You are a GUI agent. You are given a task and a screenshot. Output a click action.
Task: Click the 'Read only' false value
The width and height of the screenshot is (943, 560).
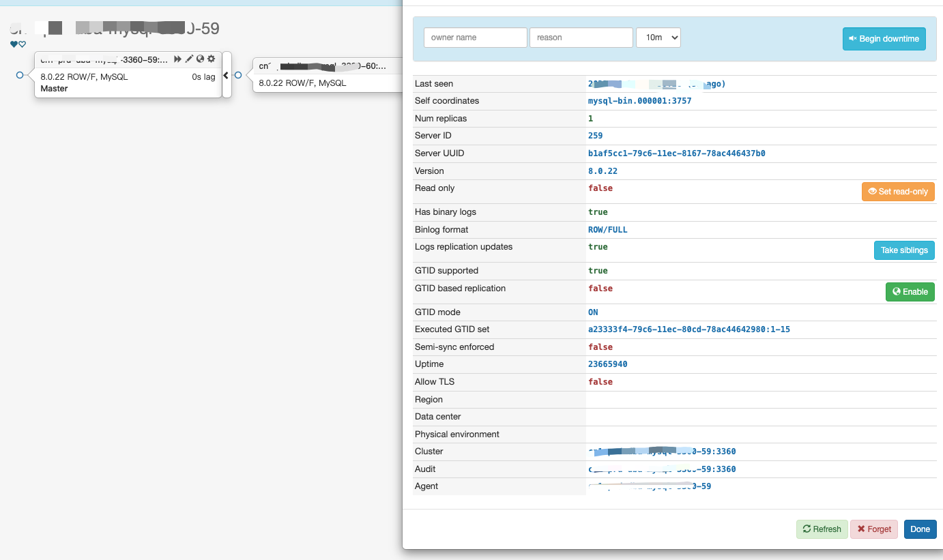(x=600, y=188)
